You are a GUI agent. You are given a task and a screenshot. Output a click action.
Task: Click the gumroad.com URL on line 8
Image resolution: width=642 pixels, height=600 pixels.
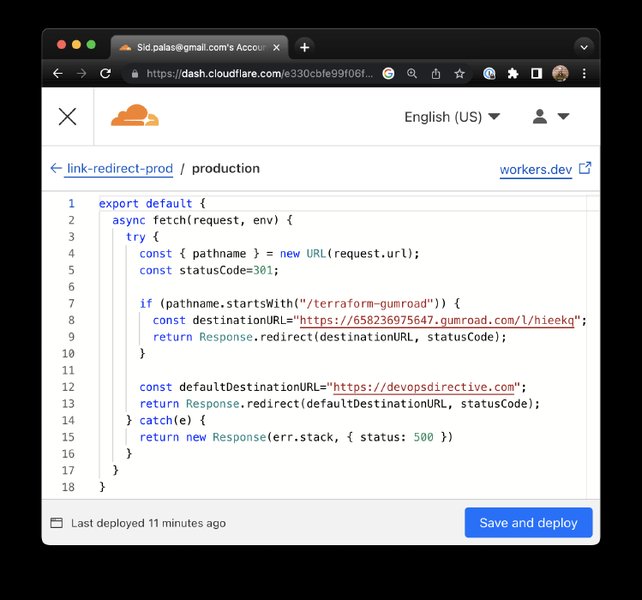(x=437, y=320)
